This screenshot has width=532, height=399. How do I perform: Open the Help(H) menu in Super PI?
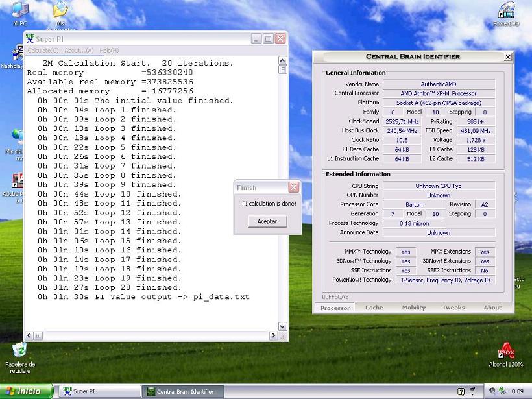click(109, 51)
